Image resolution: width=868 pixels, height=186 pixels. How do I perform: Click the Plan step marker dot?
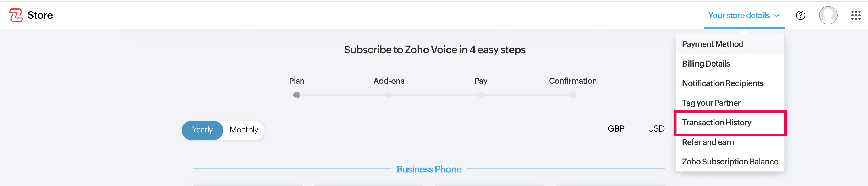click(297, 95)
